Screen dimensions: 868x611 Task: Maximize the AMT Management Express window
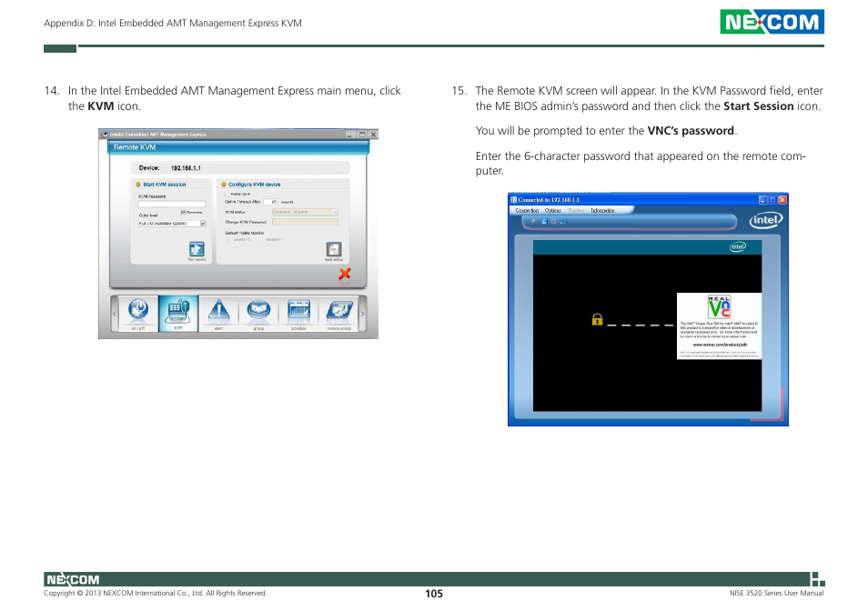pos(363,135)
